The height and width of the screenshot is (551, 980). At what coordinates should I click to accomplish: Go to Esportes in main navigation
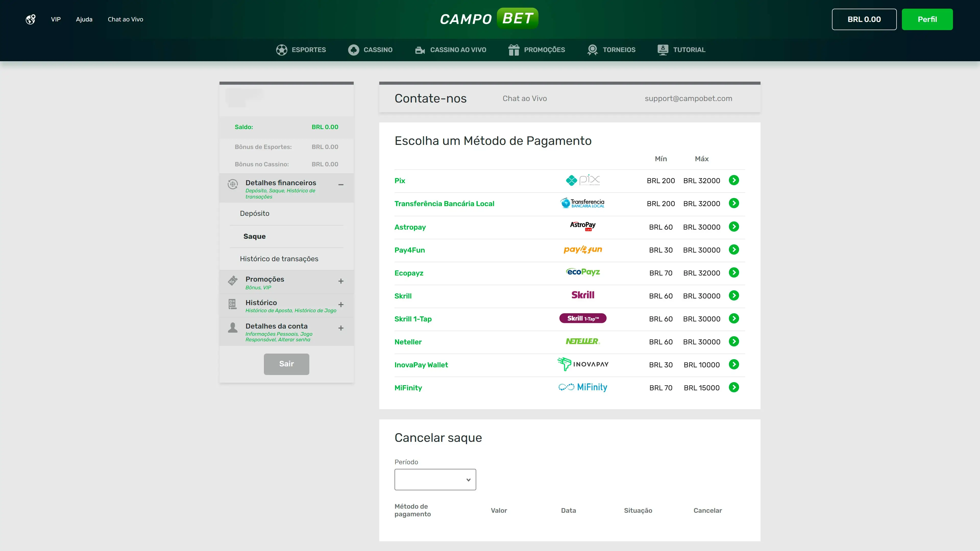[301, 50]
